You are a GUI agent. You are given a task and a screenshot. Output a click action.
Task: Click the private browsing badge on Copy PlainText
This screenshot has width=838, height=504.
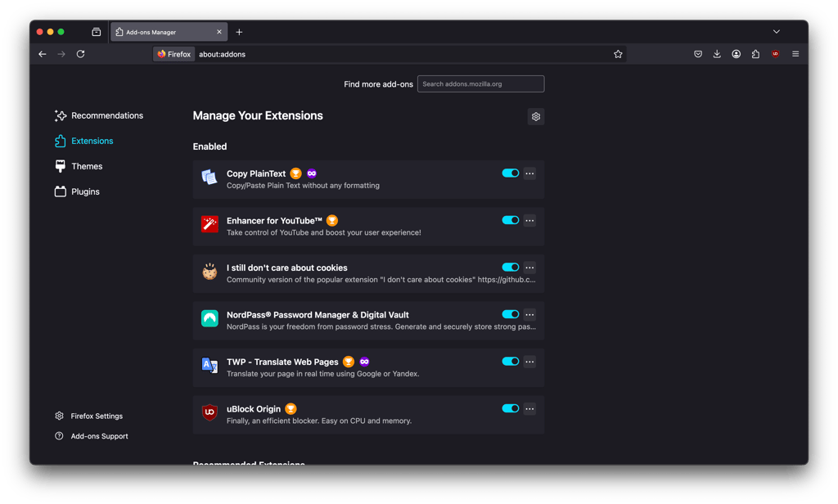tap(312, 173)
